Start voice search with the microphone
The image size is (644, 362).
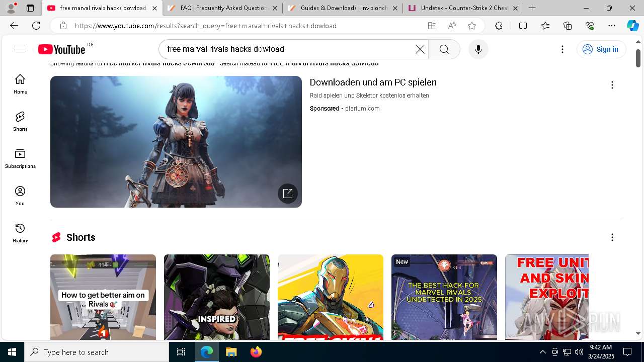point(478,49)
